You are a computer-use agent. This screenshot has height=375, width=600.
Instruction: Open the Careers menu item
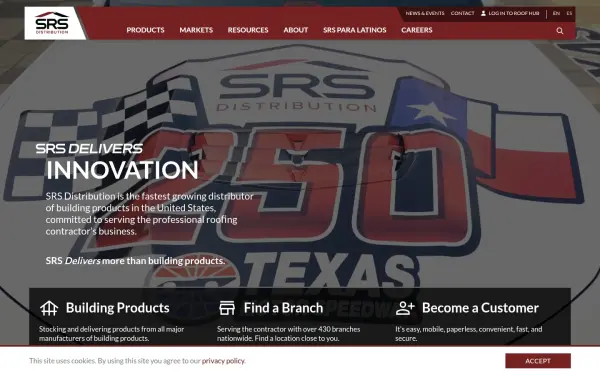(417, 30)
